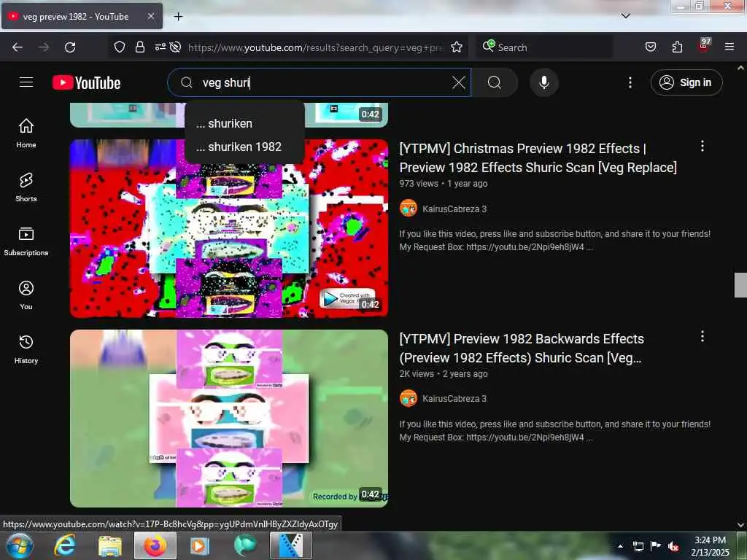The image size is (747, 560).
Task: Open KairusCabreza 3 channel under Backwards video
Action: click(x=454, y=399)
